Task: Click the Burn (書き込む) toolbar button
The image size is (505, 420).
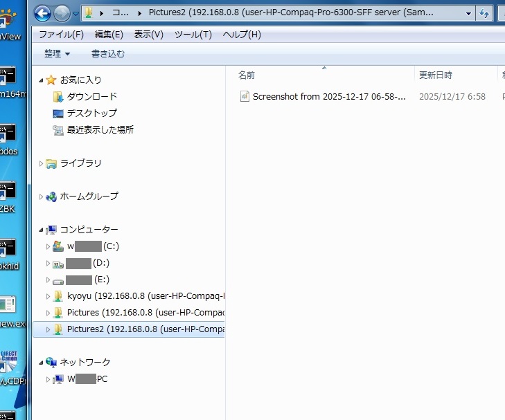Action: point(108,53)
